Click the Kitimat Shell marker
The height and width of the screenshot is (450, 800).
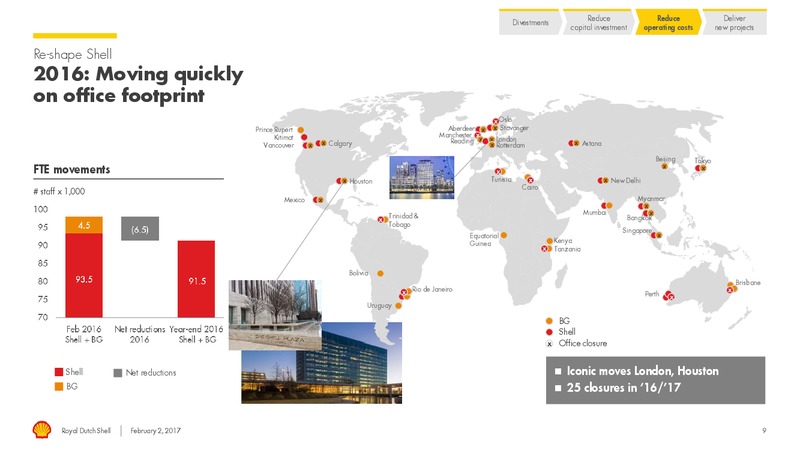(304, 137)
